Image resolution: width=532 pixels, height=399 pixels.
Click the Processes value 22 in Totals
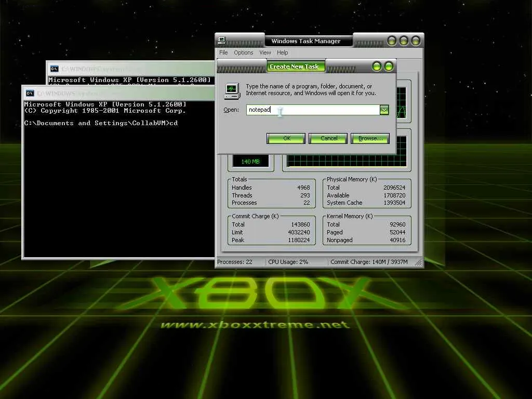[307, 203]
